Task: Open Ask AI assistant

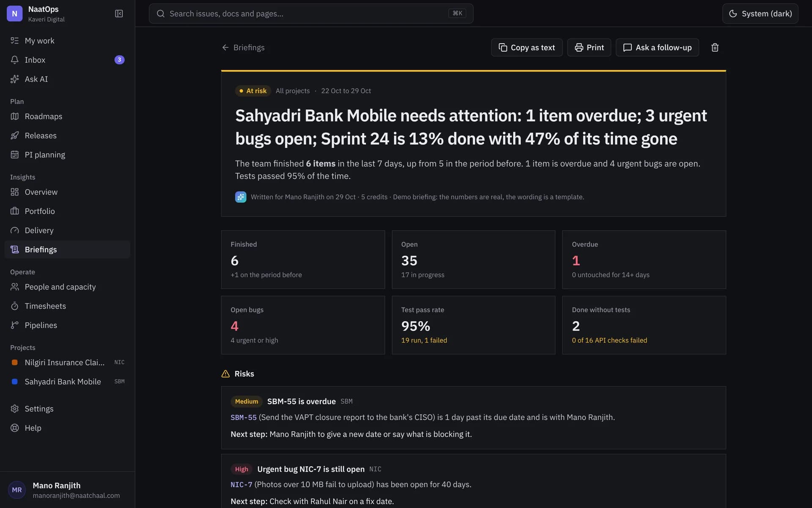Action: tap(67, 79)
